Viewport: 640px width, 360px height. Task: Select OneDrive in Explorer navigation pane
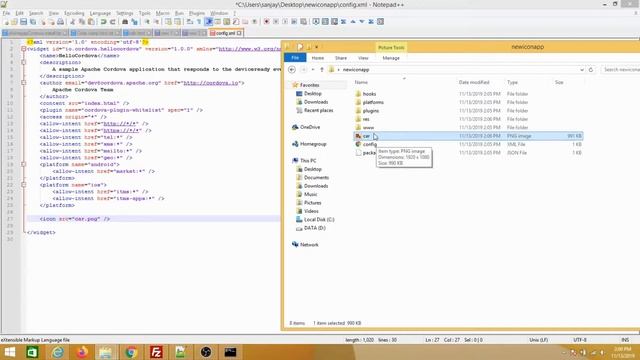coord(310,127)
